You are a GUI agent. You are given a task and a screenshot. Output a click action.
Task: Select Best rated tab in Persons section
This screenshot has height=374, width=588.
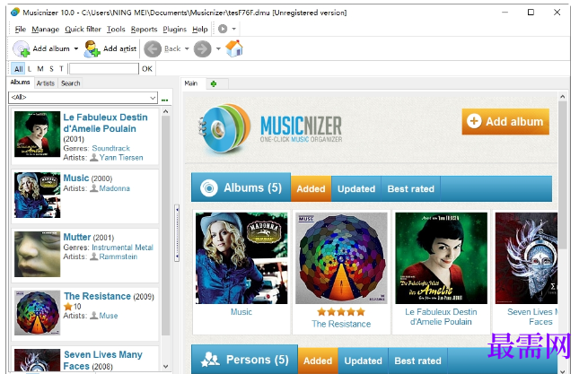417,361
